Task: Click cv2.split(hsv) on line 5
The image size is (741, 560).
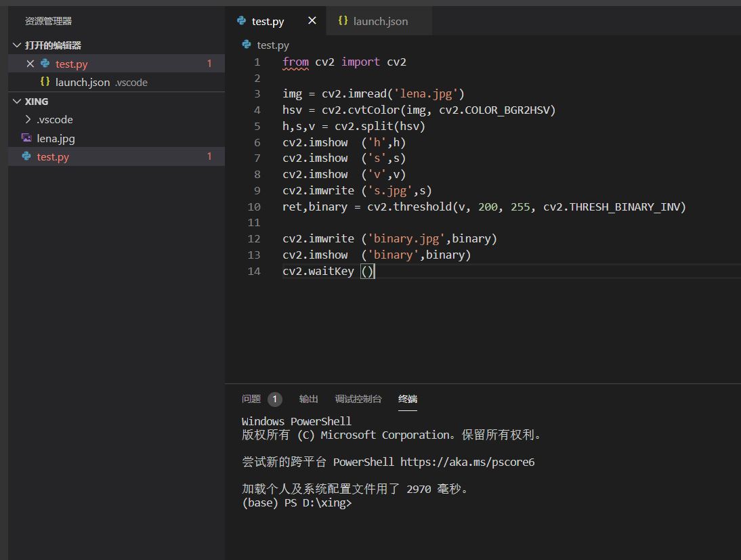Action: tap(380, 126)
